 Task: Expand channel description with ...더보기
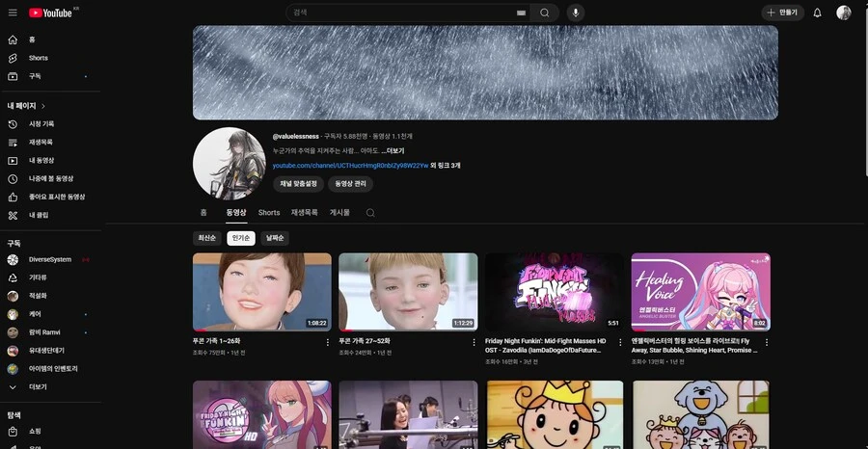393,151
